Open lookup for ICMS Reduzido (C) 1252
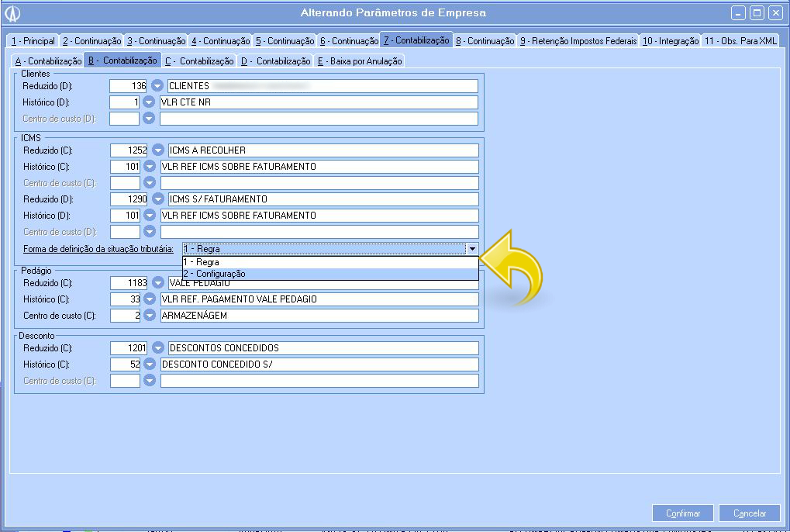This screenshot has width=790, height=532. point(157,150)
